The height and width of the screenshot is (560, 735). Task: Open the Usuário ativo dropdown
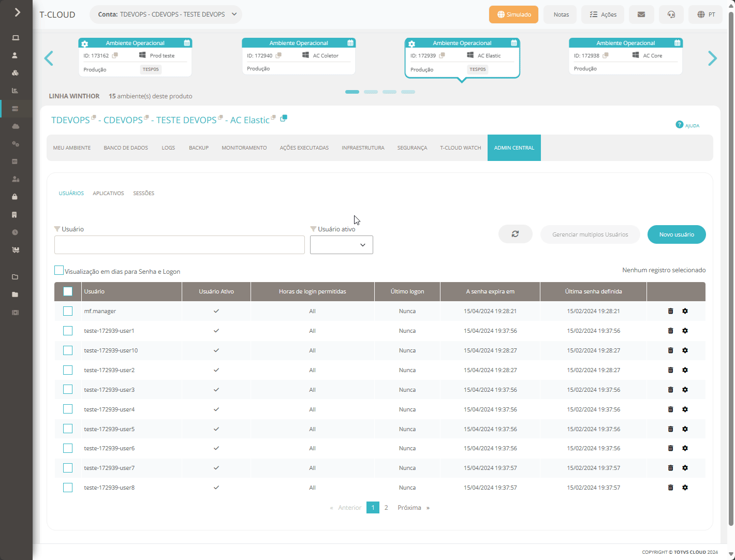coord(342,245)
